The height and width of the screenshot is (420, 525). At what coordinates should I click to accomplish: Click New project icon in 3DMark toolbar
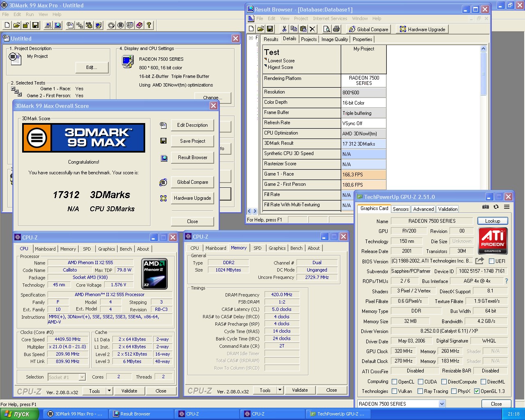(x=7, y=25)
